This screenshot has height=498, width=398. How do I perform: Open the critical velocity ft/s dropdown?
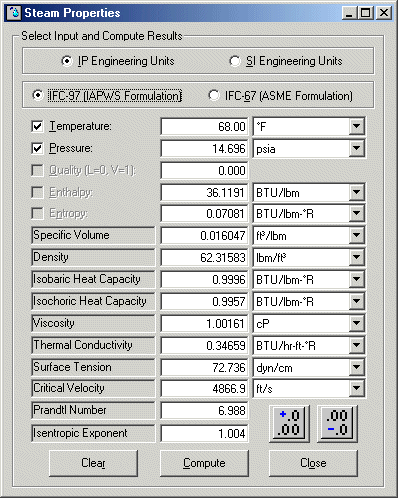[x=356, y=388]
